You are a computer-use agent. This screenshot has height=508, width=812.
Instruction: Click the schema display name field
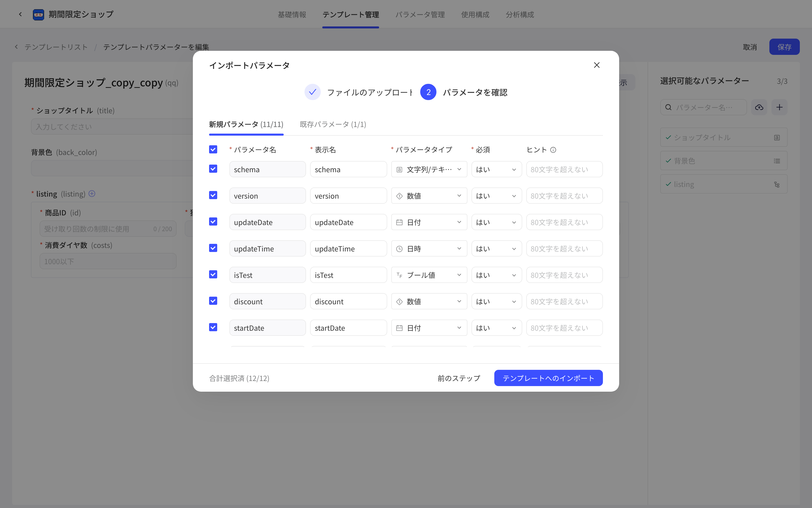click(348, 169)
